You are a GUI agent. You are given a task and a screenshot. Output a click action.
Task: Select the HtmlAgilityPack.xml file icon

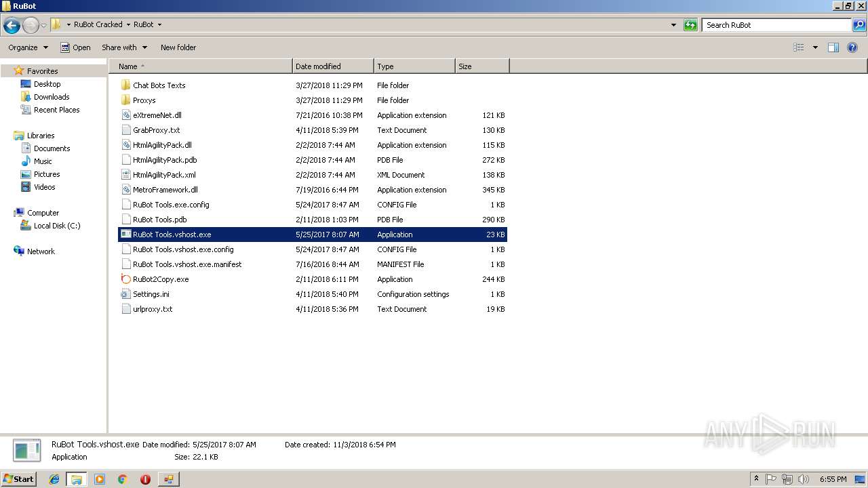125,175
